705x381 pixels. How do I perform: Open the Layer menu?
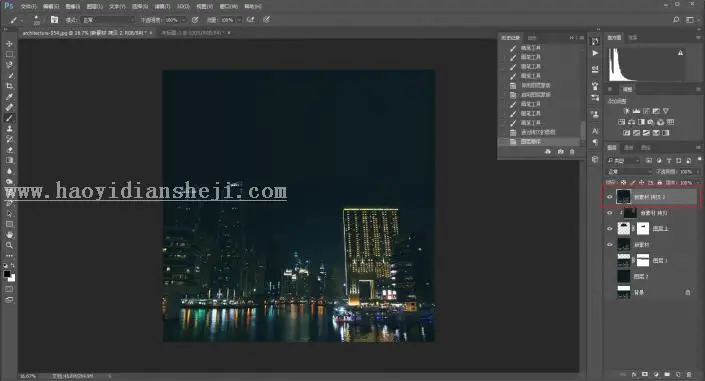[x=95, y=6]
